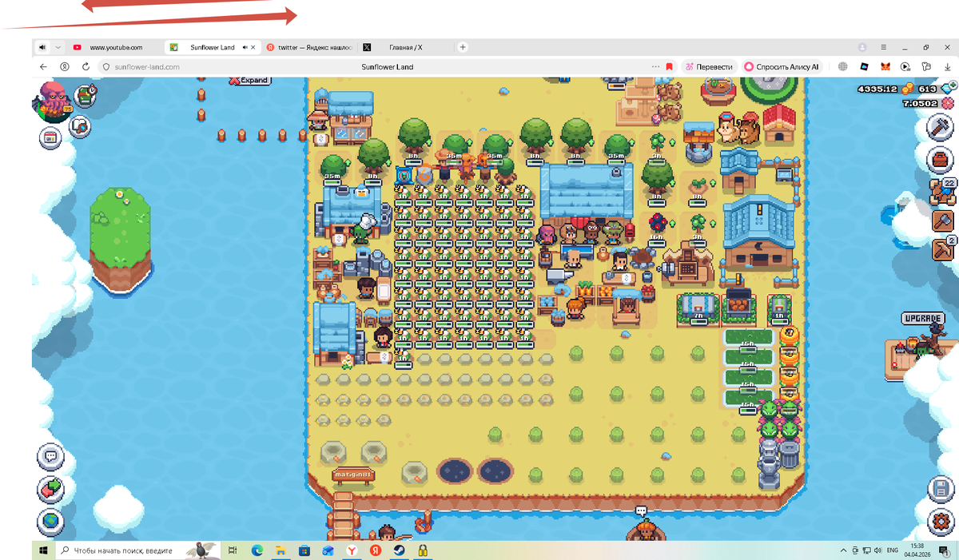The image size is (959, 560).
Task: Open the taskbar volume control
Action: pyautogui.click(x=879, y=550)
